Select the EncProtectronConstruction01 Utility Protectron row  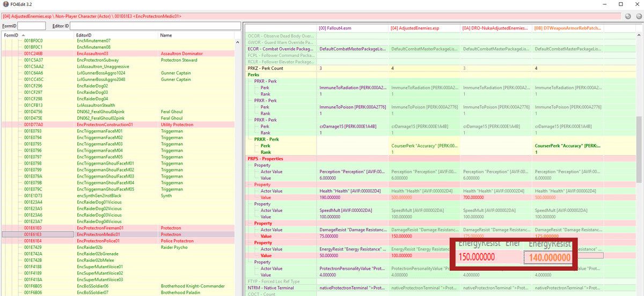pos(119,124)
